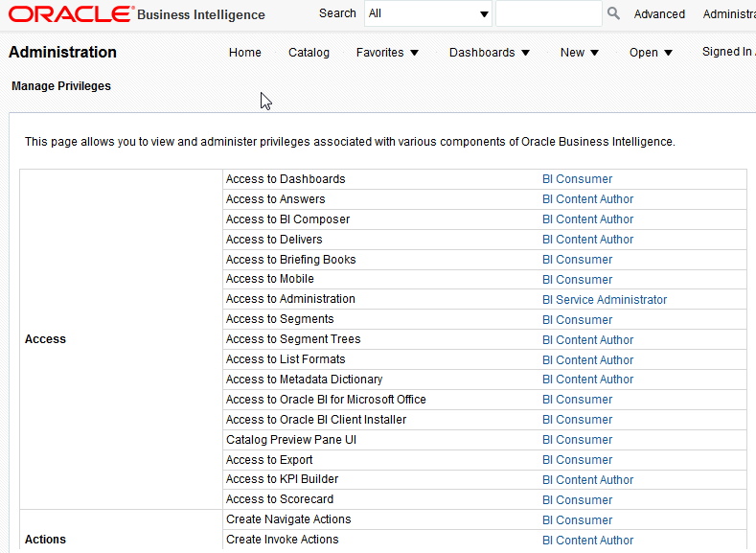Open BI Content Author for Access to List Formats
This screenshot has width=756, height=553.
pyautogui.click(x=587, y=360)
